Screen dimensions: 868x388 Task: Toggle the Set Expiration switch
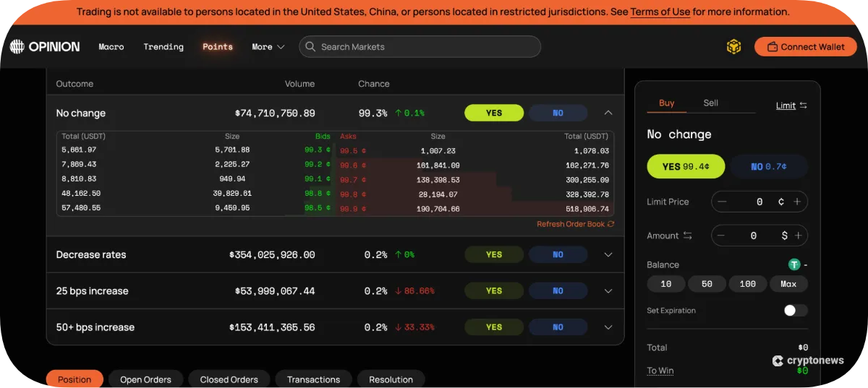pos(795,310)
